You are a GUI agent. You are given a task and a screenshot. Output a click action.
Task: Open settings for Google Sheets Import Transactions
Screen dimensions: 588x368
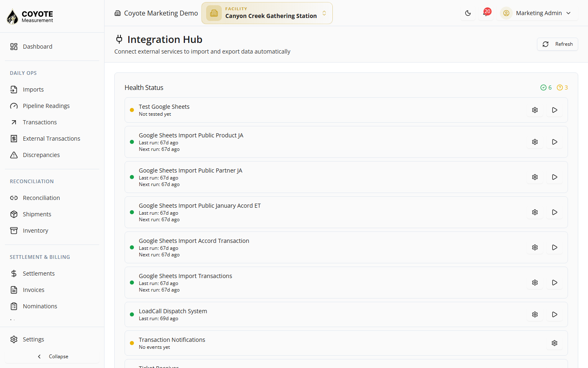pyautogui.click(x=535, y=283)
